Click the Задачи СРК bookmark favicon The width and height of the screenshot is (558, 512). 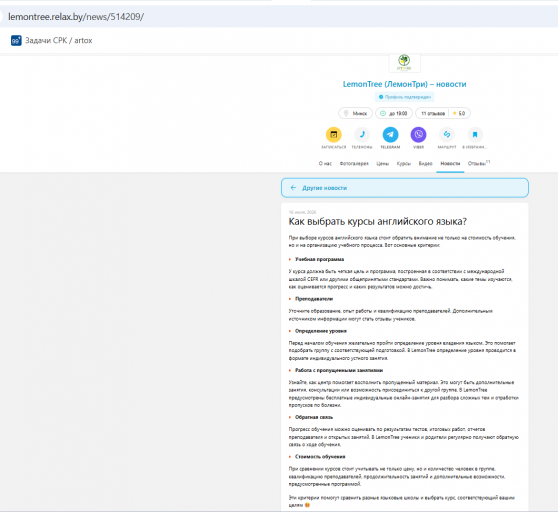tap(16, 41)
